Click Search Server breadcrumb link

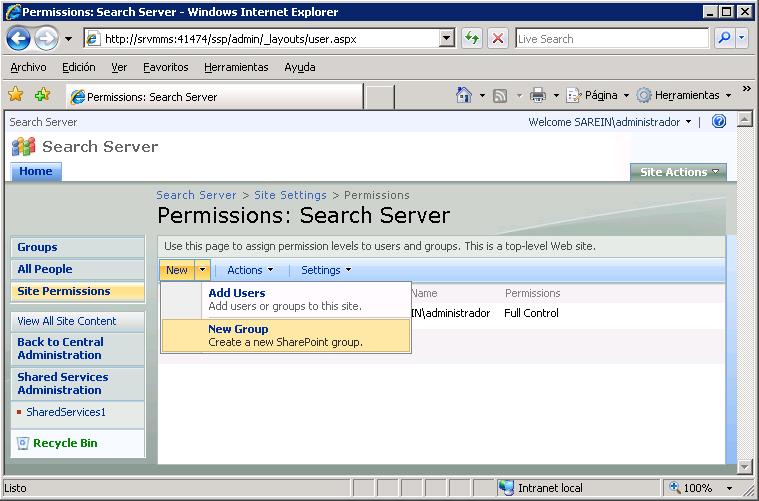(x=196, y=195)
